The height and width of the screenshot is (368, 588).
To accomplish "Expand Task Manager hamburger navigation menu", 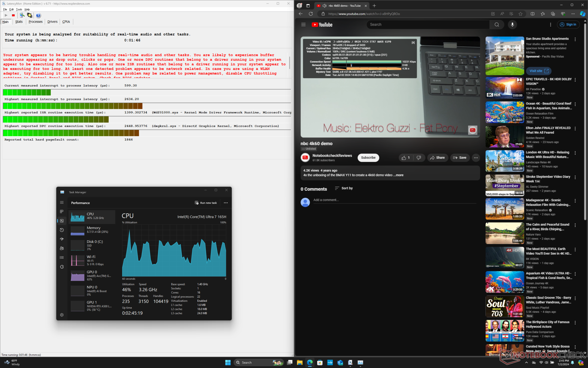I will pos(62,202).
